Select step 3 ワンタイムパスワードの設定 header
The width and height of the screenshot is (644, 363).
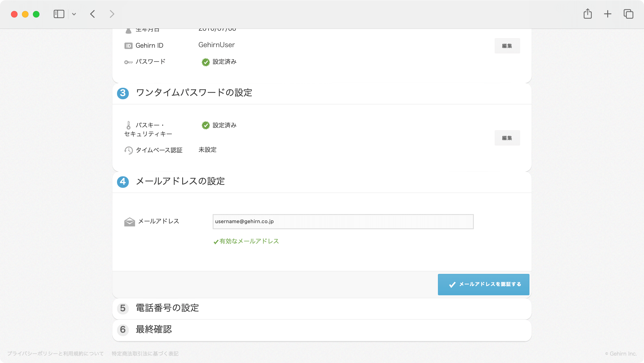click(195, 93)
